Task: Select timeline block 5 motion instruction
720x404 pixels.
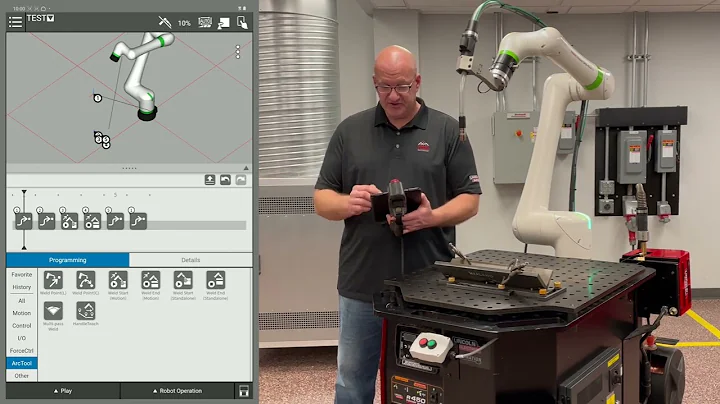Action: 115,221
